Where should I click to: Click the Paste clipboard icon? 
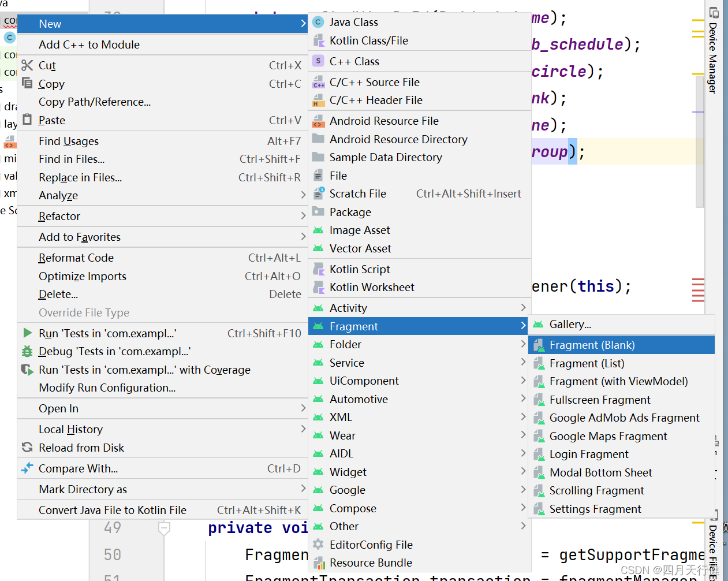(x=27, y=120)
